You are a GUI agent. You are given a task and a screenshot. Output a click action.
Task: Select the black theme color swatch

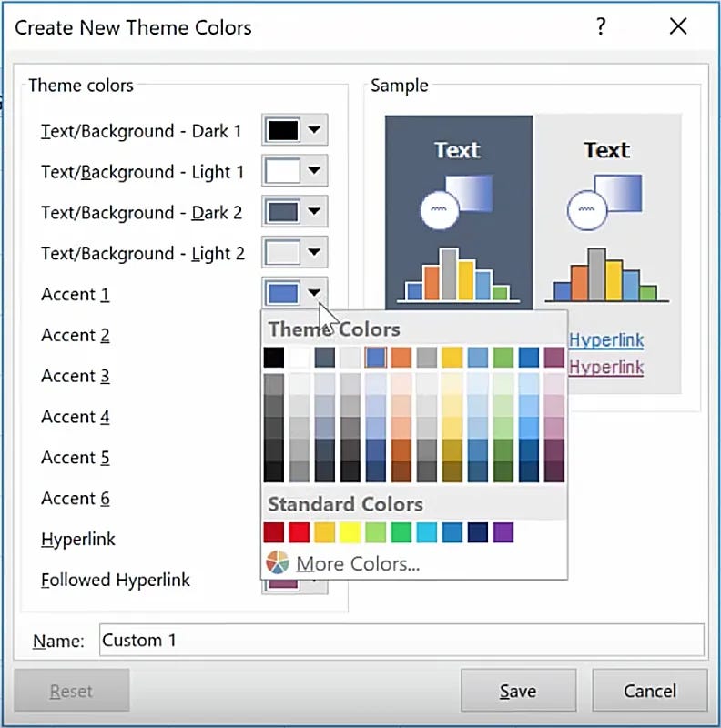[273, 357]
